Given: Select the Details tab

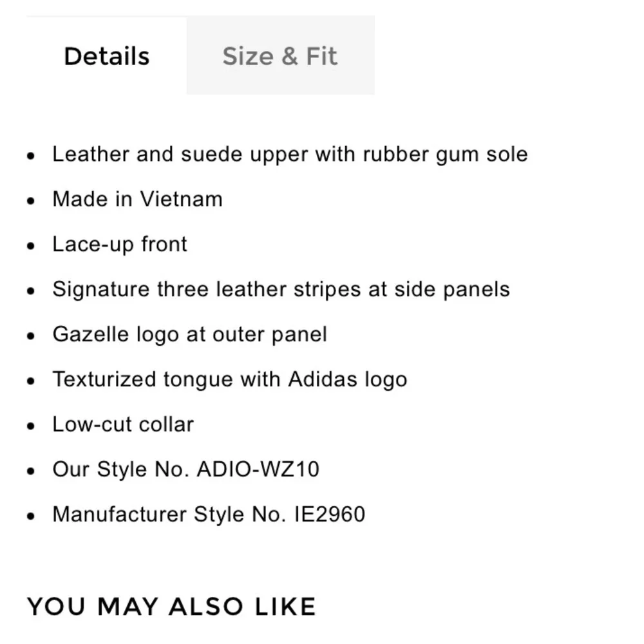Looking at the screenshot, I should click(106, 56).
